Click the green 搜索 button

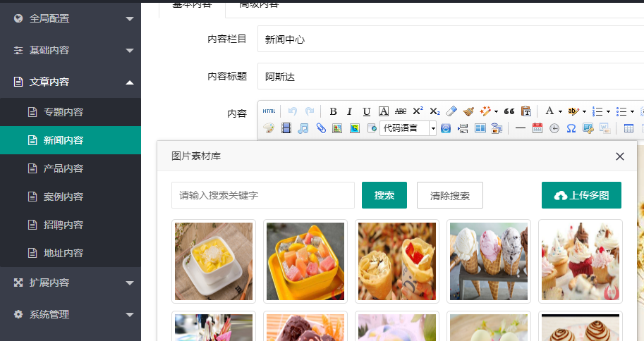[x=384, y=195]
